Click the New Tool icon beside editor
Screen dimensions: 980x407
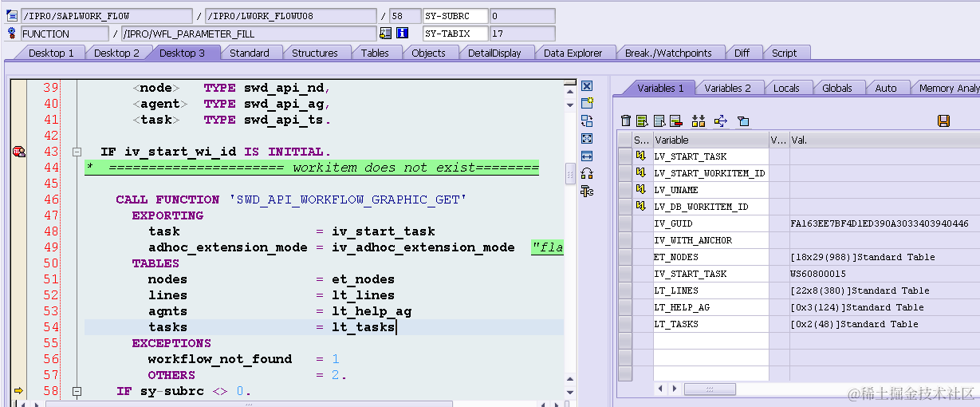587,104
